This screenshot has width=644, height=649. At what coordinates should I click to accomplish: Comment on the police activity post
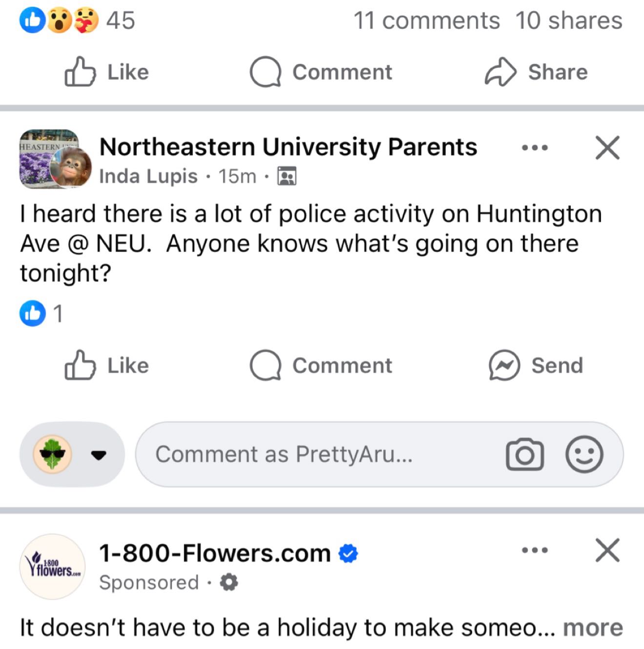click(x=321, y=365)
